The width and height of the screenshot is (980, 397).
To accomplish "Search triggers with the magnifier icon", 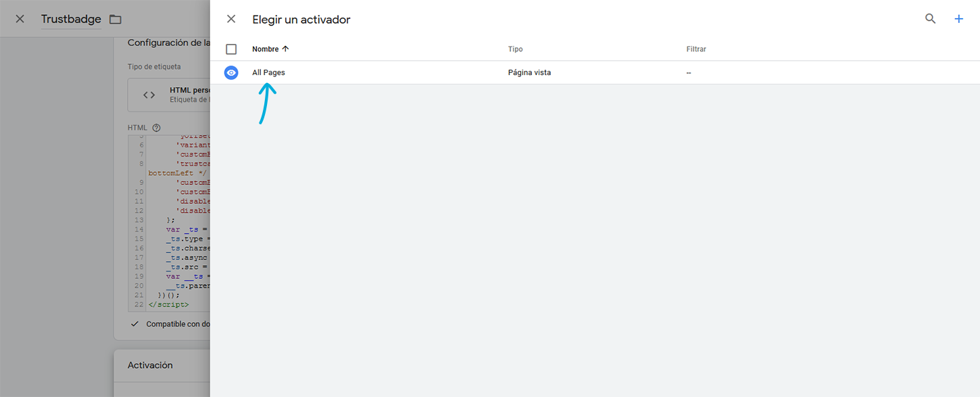I will (931, 19).
